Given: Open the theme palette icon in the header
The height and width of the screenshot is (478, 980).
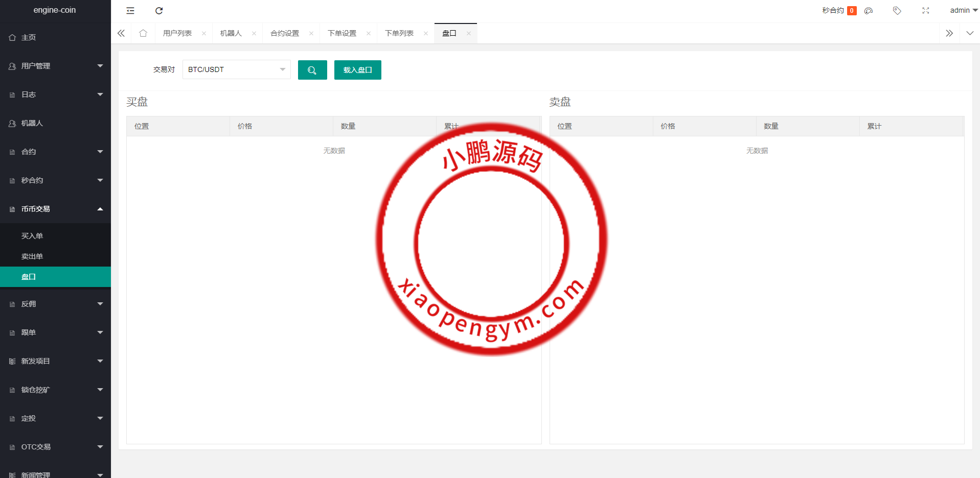Looking at the screenshot, I should pyautogui.click(x=868, y=10).
